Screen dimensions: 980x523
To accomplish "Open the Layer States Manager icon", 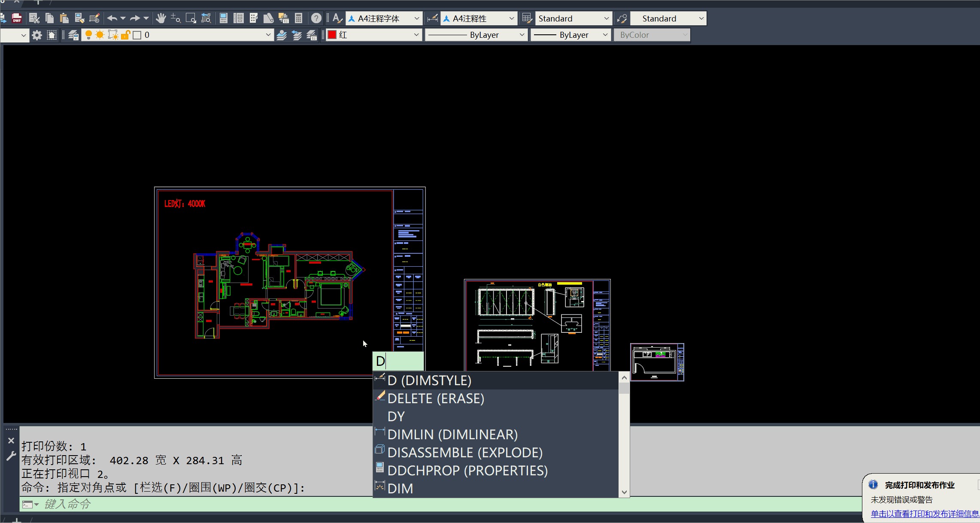I will coord(312,35).
